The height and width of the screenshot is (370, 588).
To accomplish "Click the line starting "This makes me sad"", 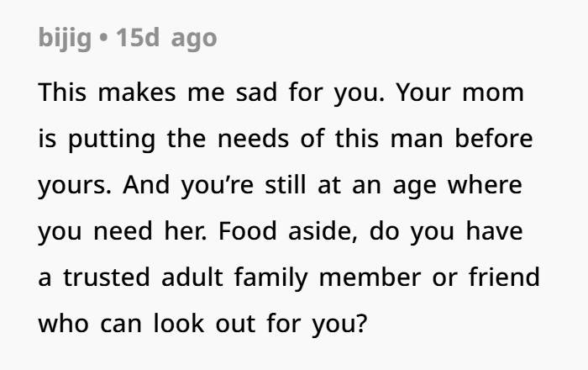I will point(281,92).
